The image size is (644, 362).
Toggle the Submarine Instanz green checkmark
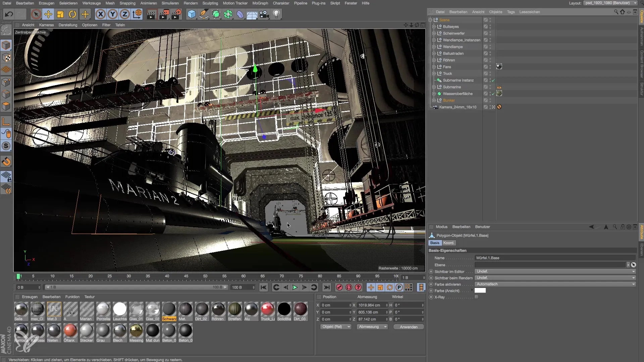click(493, 80)
